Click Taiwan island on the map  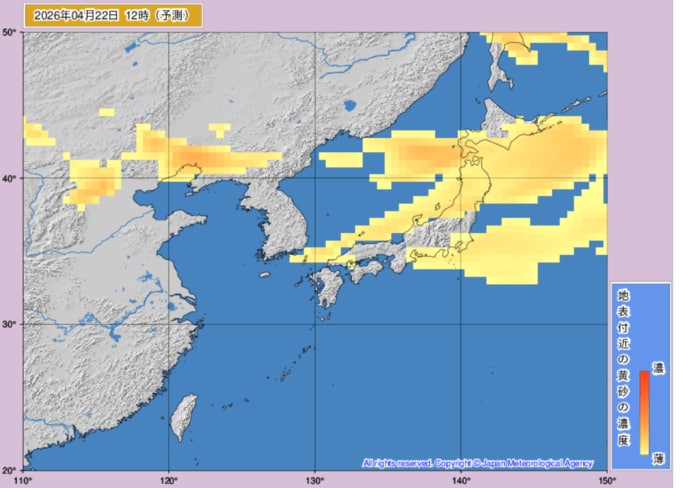(182, 417)
